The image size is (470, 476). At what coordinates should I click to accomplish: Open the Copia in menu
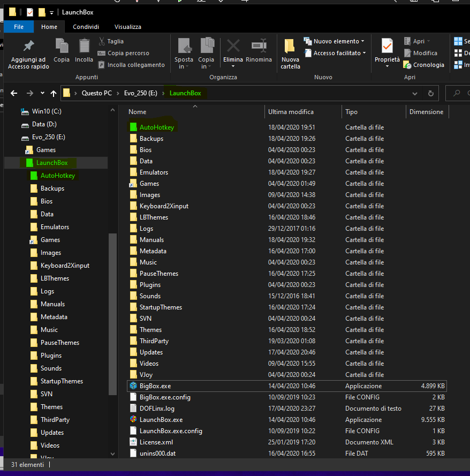(x=206, y=54)
